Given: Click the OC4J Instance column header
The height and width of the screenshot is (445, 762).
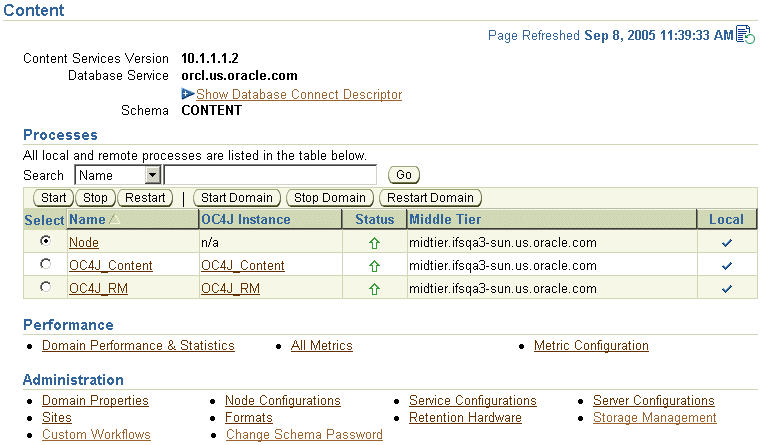Looking at the screenshot, I should click(x=246, y=219).
